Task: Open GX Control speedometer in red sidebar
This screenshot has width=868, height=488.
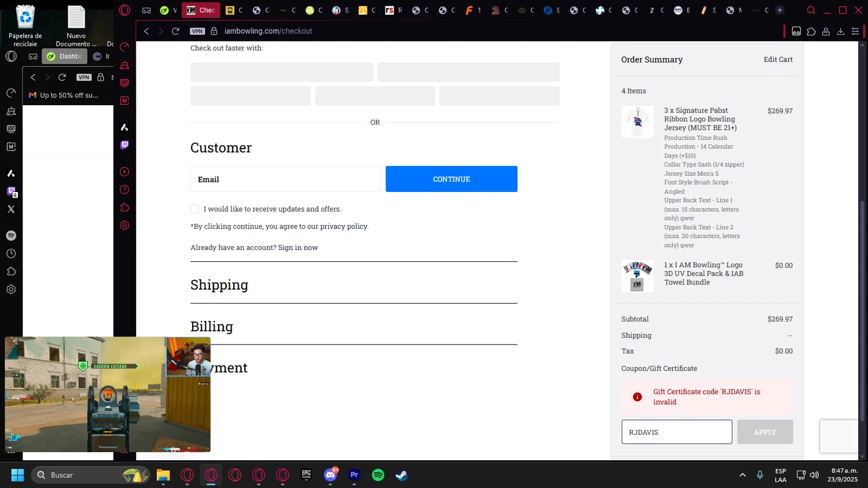Action: 124,47
